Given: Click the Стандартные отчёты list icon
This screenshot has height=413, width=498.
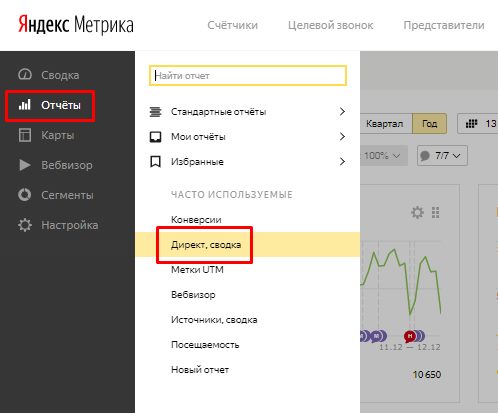Looking at the screenshot, I should pyautogui.click(x=155, y=112).
